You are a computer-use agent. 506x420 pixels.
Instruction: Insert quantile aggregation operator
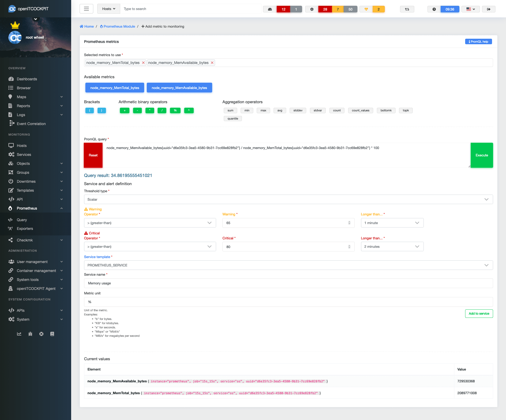[233, 119]
